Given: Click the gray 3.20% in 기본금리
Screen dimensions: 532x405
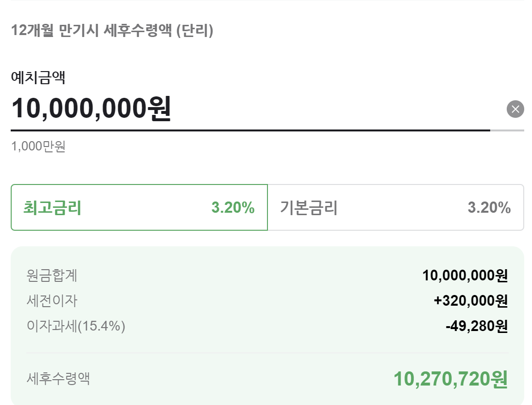Looking at the screenshot, I should coord(489,207).
